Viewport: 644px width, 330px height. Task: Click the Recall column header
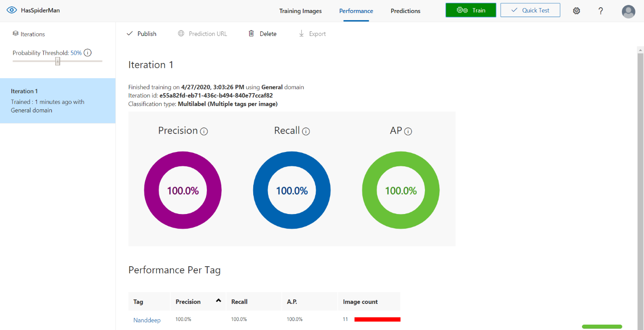click(239, 302)
